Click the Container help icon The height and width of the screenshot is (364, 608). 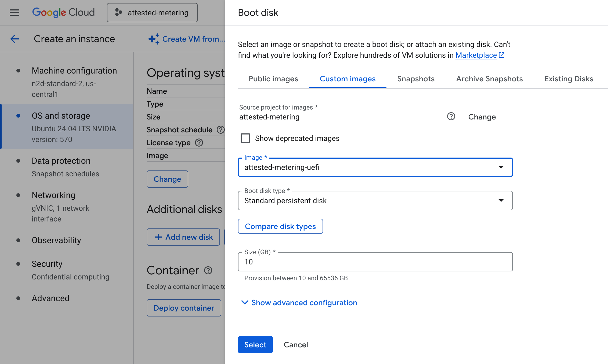[208, 270]
